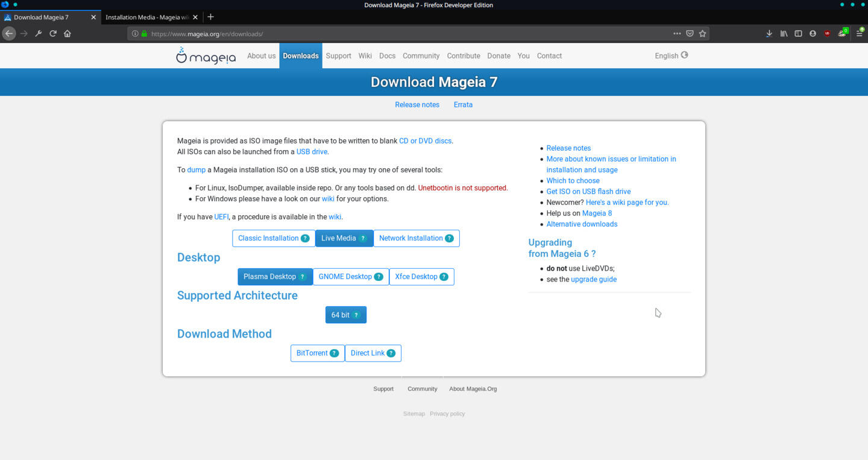Image resolution: width=868 pixels, height=460 pixels.
Task: Open You nav item
Action: 523,55
